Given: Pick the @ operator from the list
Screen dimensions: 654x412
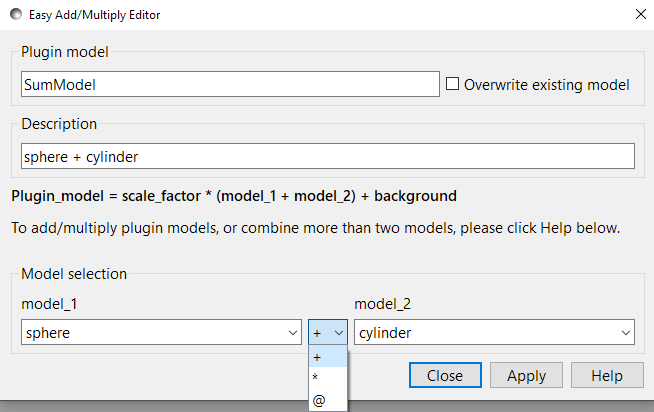Looking at the screenshot, I should (x=327, y=400).
